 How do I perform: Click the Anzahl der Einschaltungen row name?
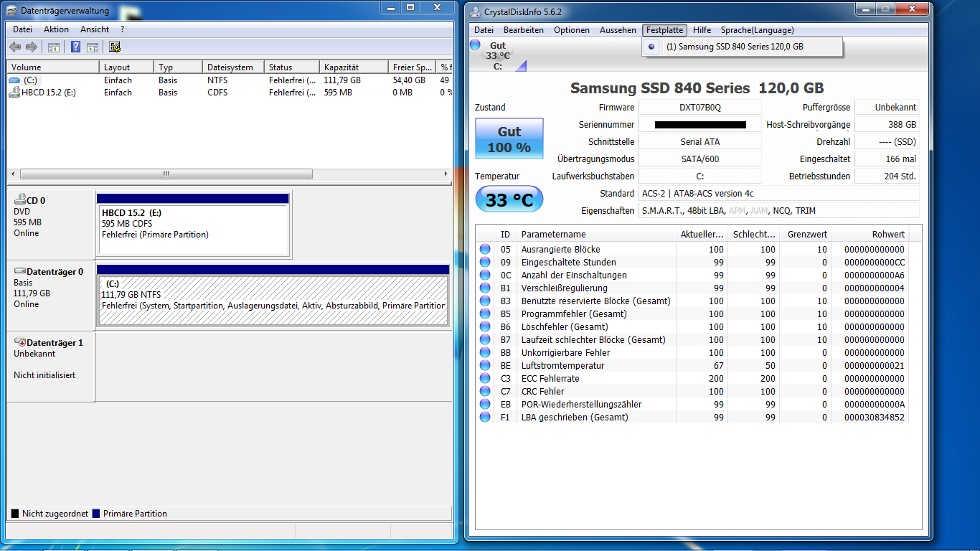pos(574,275)
